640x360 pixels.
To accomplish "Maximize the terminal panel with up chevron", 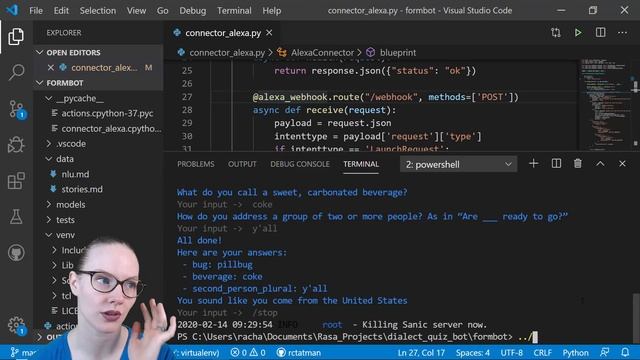I will (600, 164).
